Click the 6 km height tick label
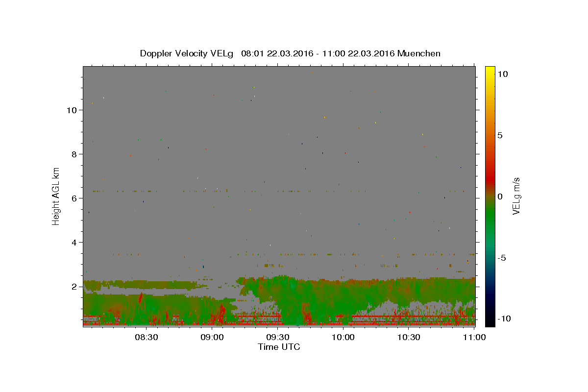 point(74,198)
